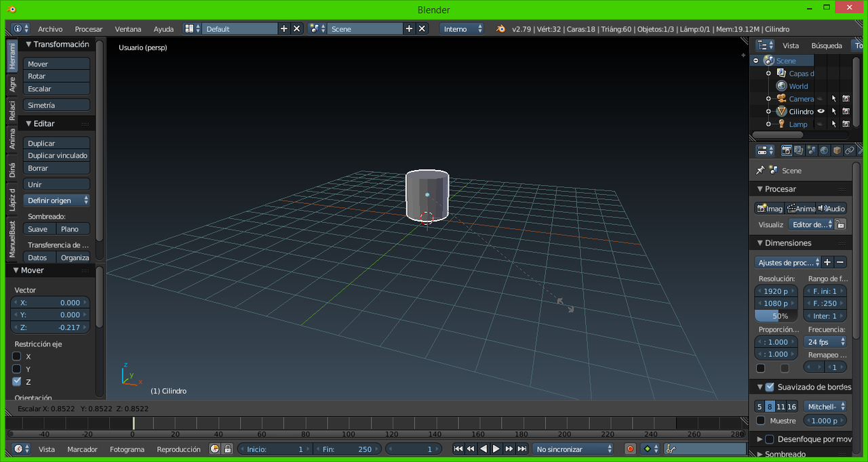868x462 pixels.
Task: Click the timeline record keyframe button
Action: (630, 449)
